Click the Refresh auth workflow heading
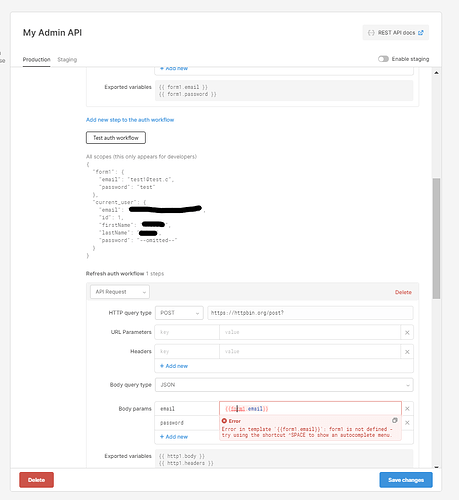459x500 pixels. [x=115, y=274]
